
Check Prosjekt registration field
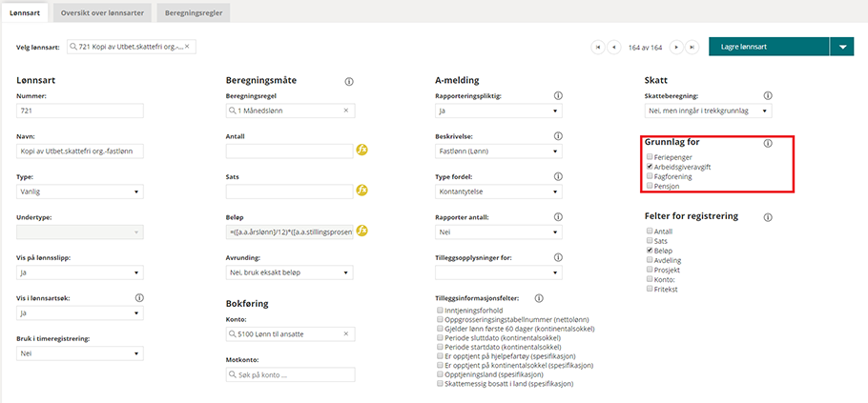coord(650,270)
